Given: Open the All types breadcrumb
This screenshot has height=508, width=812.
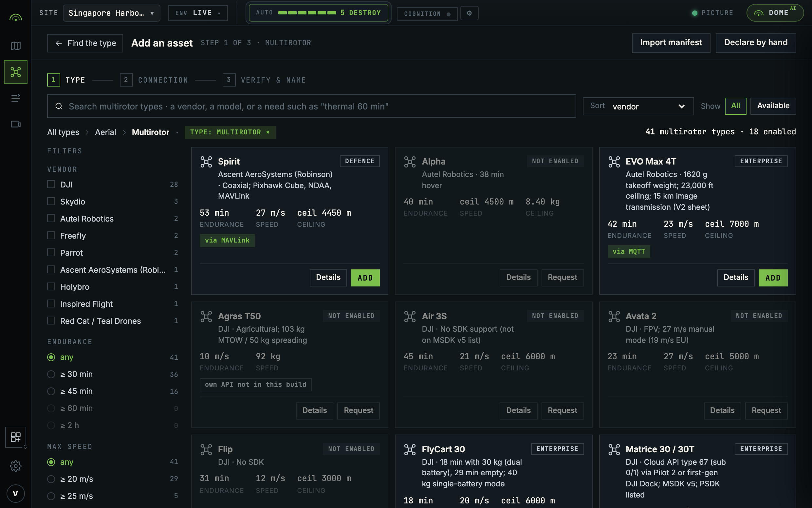Looking at the screenshot, I should pos(63,132).
